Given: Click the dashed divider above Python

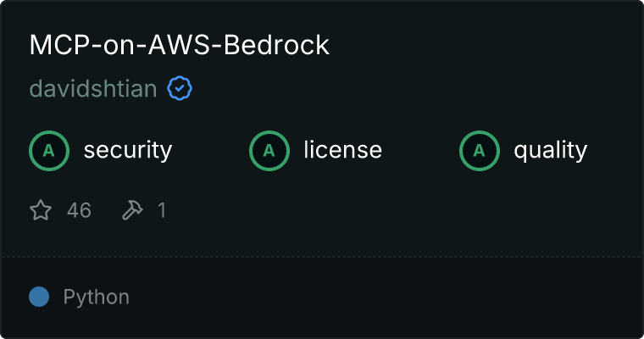Looking at the screenshot, I should click(322, 257).
